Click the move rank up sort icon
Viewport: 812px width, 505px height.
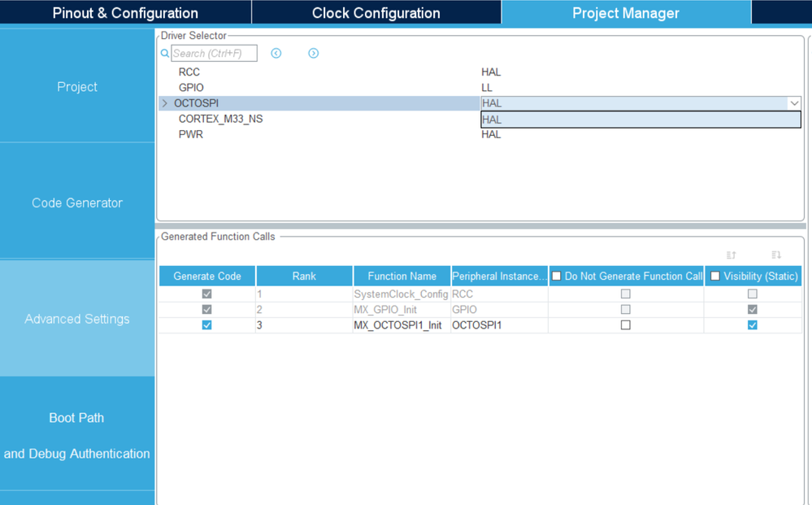pyautogui.click(x=732, y=255)
